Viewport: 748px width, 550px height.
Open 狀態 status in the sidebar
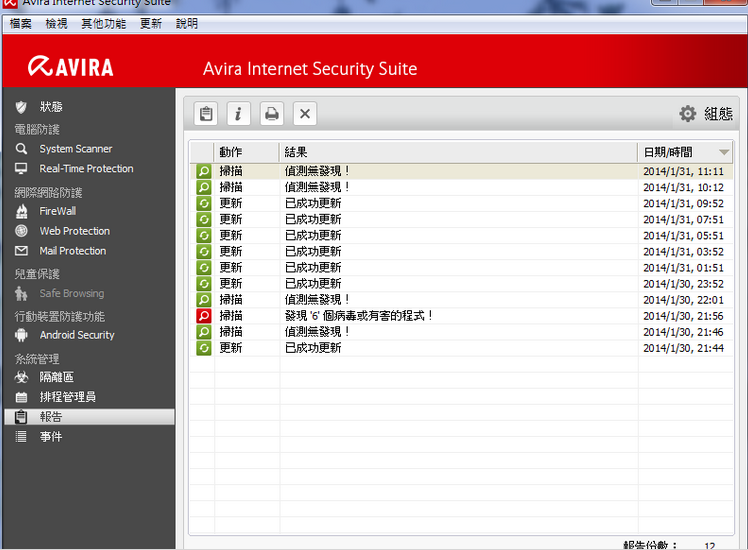[51, 107]
